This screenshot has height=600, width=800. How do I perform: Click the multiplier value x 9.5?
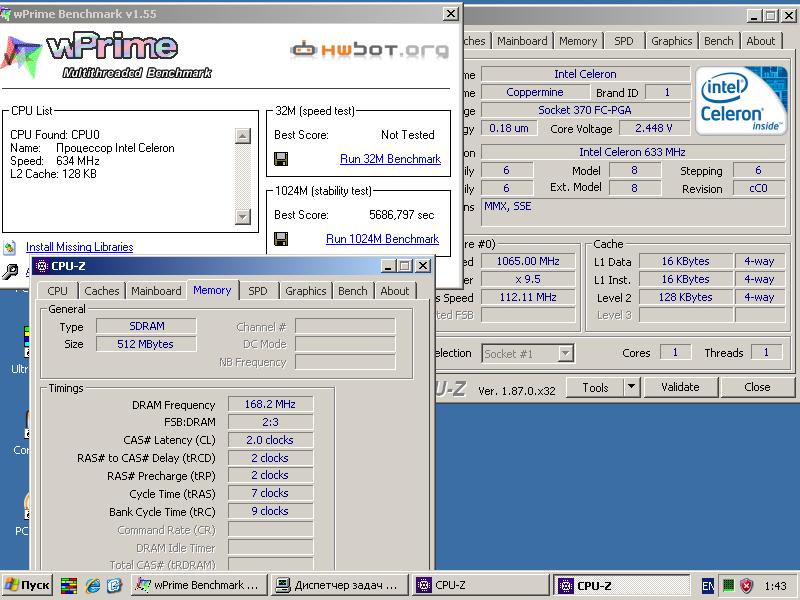(528, 279)
